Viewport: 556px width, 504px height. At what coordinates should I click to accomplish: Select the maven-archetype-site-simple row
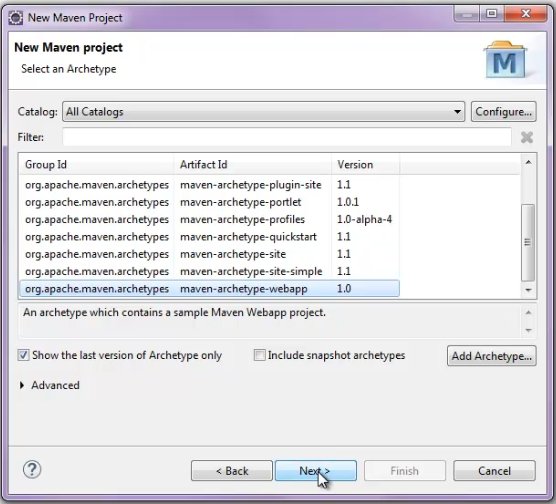point(210,271)
